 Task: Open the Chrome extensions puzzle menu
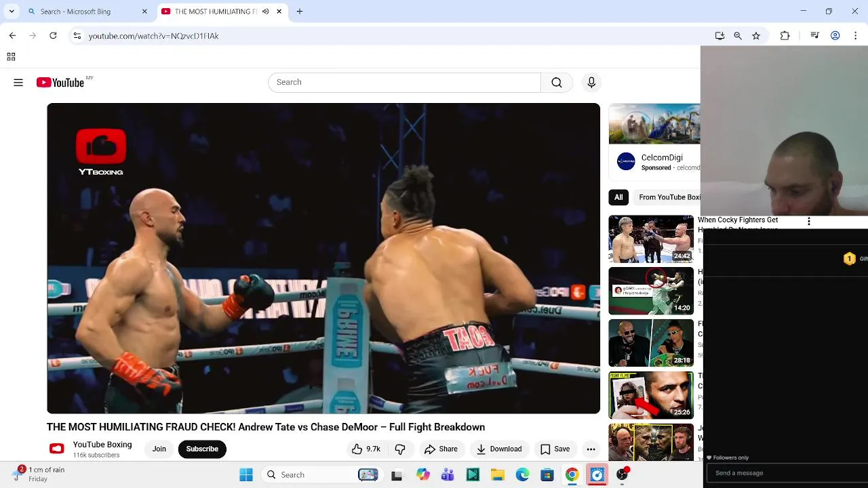pos(785,36)
